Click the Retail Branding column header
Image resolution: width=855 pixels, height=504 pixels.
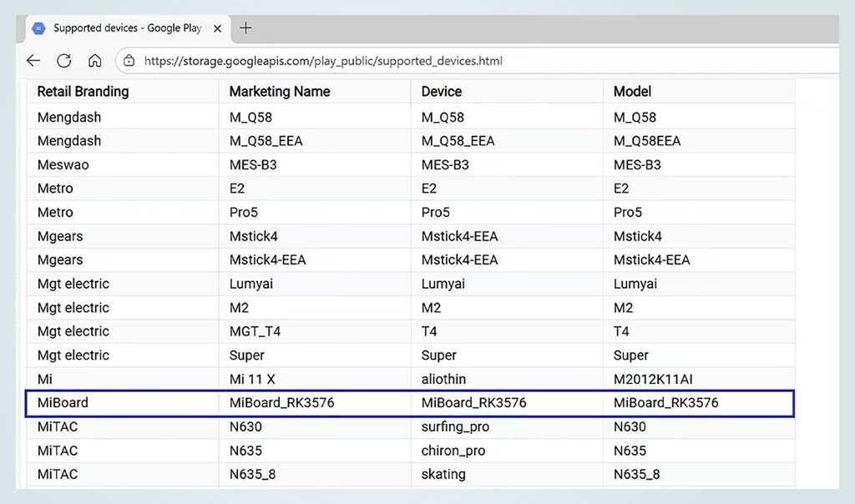point(83,92)
